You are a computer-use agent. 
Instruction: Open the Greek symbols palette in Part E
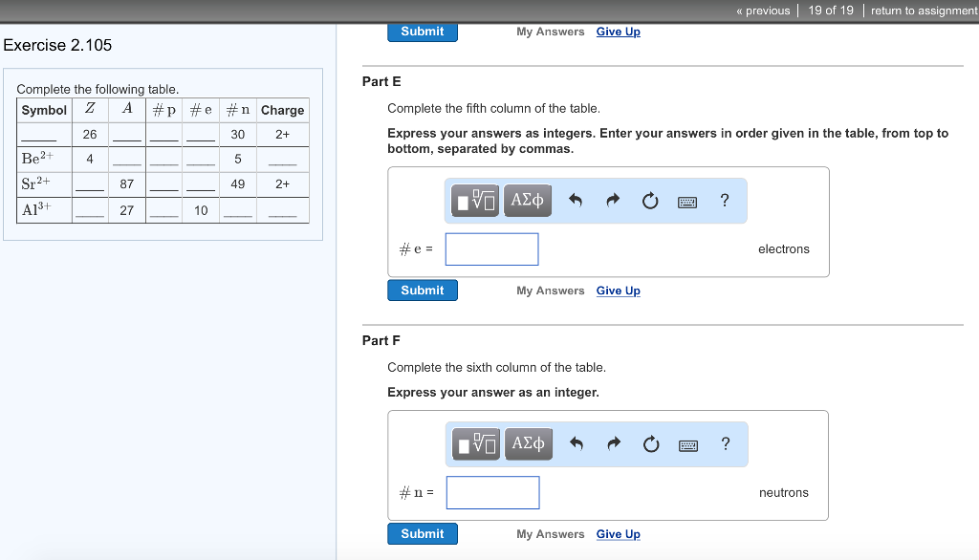(x=527, y=201)
